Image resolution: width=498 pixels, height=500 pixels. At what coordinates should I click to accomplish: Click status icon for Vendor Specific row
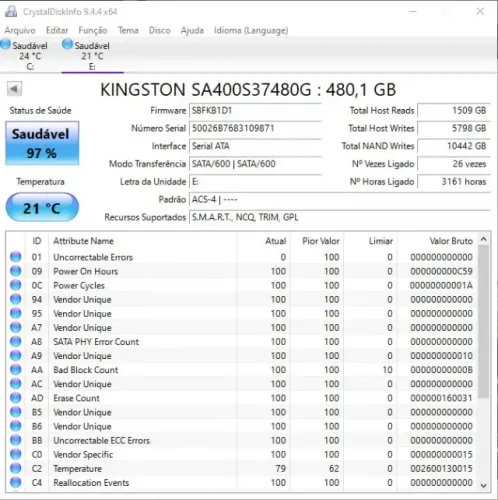point(15,454)
